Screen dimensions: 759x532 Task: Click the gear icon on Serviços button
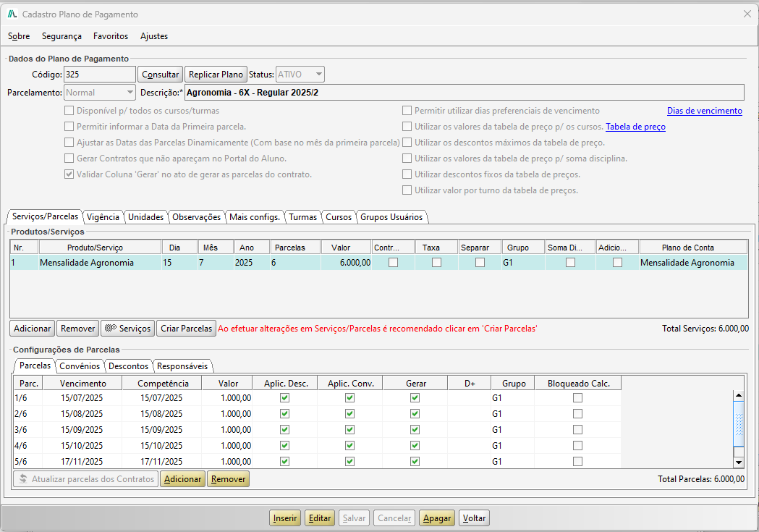[x=111, y=328]
